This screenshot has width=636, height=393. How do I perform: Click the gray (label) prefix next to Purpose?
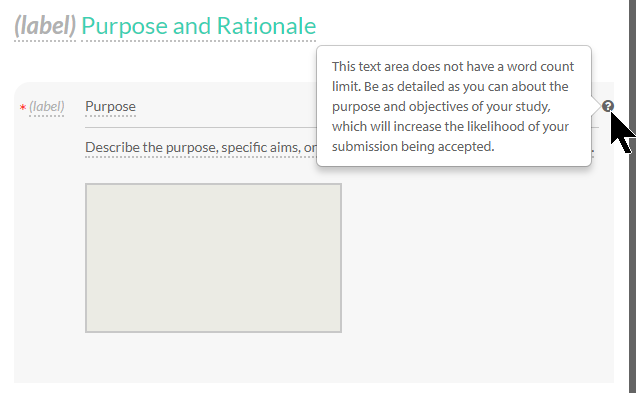[x=47, y=107]
